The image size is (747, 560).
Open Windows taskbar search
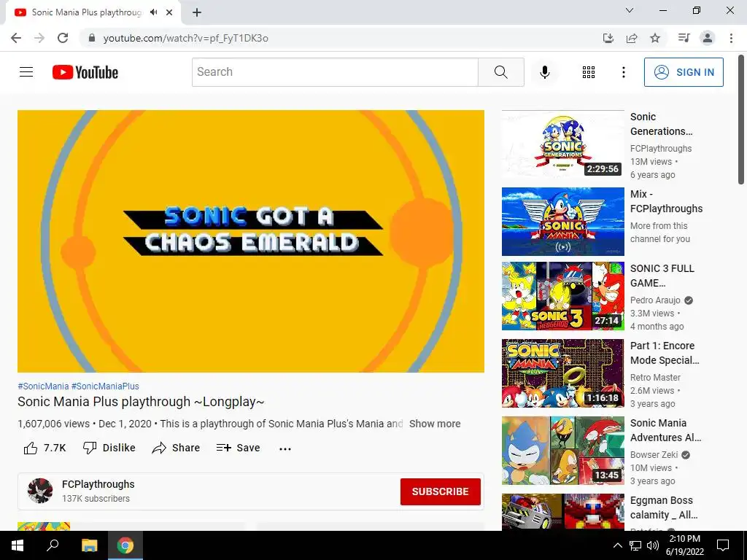52,545
